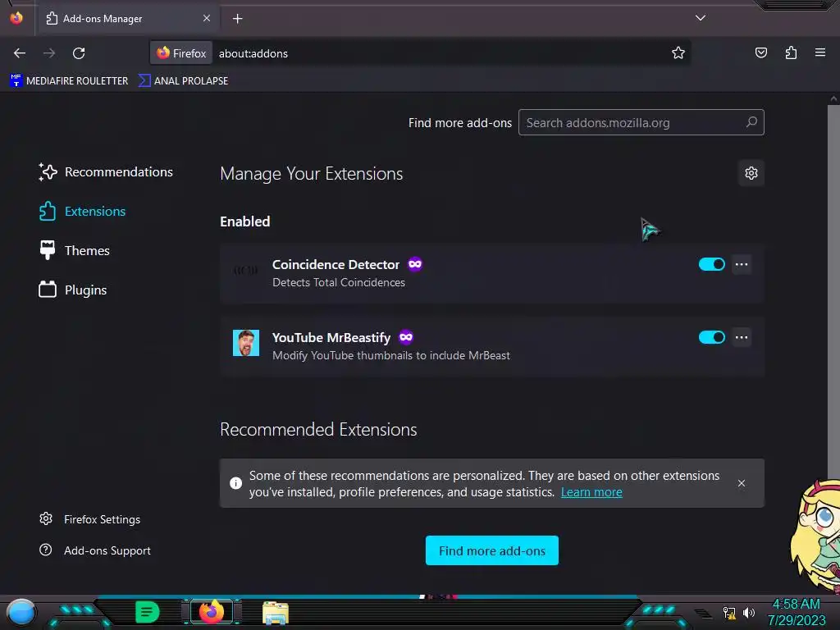Open MEDIAFIRE ROULETTER bookmark
This screenshot has height=630, width=840.
[69, 81]
